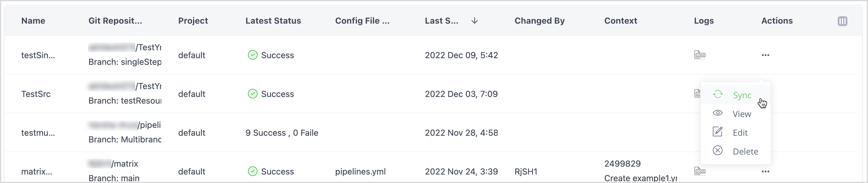Click the Project column header
Image resolution: width=868 pixels, height=183 pixels.
point(193,21)
